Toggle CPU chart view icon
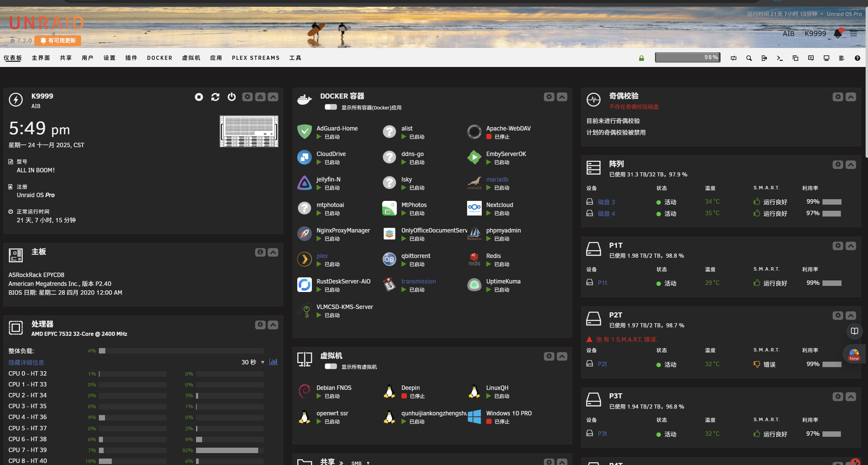Image resolution: width=868 pixels, height=465 pixels. pyautogui.click(x=273, y=362)
